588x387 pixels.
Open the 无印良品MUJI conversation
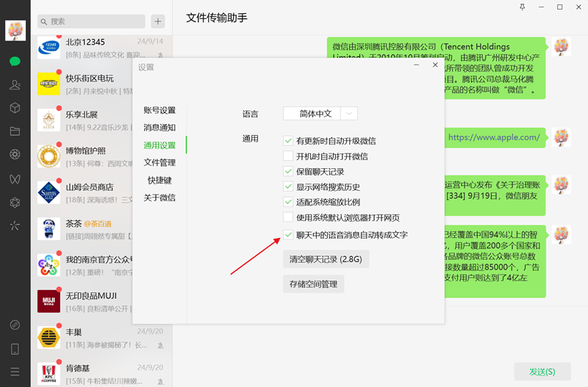coord(82,303)
